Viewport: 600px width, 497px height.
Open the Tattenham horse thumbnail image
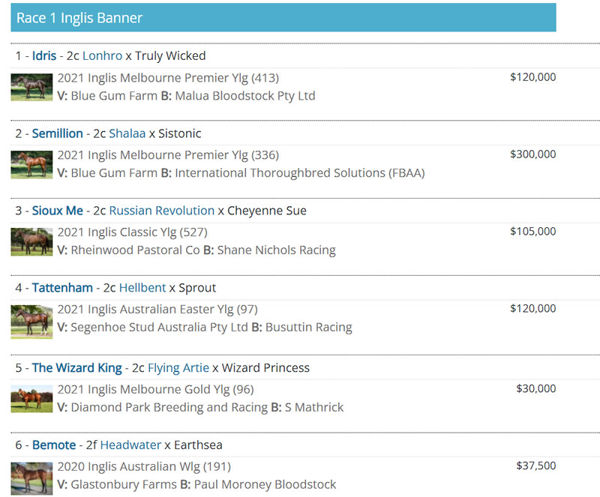pyautogui.click(x=31, y=319)
